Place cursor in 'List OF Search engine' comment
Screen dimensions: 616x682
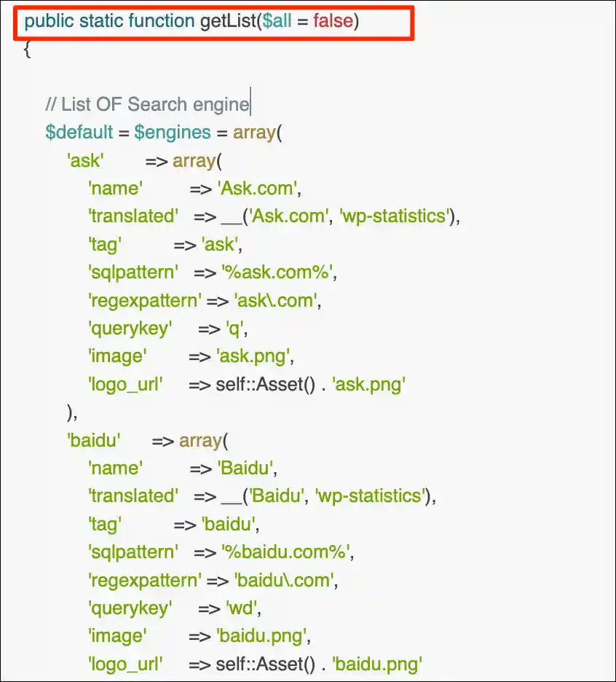pos(147,104)
